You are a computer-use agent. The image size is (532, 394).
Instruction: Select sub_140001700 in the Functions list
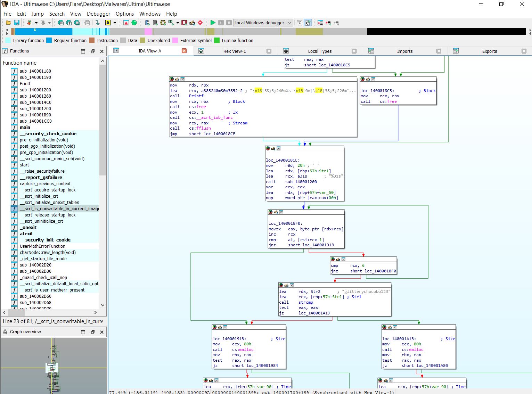tap(35, 109)
